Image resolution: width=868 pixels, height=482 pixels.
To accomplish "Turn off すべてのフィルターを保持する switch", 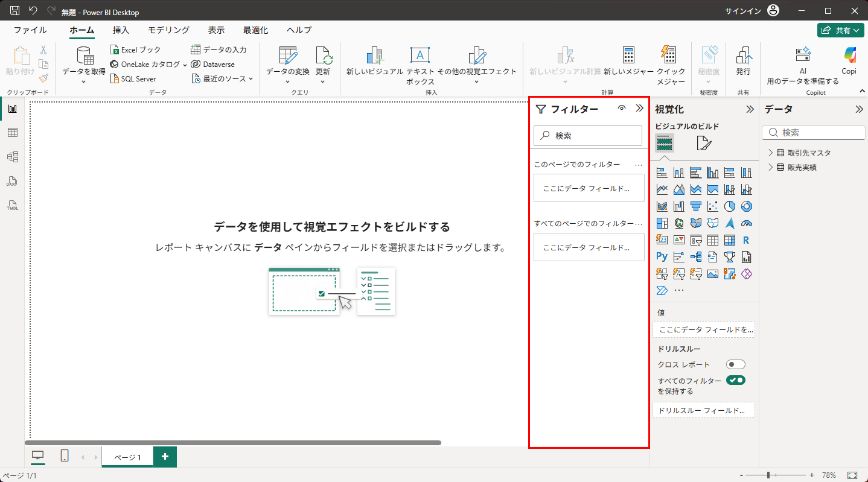I will coord(736,380).
